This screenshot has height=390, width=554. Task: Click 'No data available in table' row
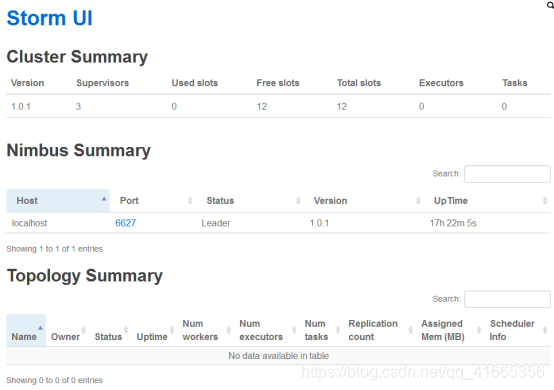click(x=278, y=356)
